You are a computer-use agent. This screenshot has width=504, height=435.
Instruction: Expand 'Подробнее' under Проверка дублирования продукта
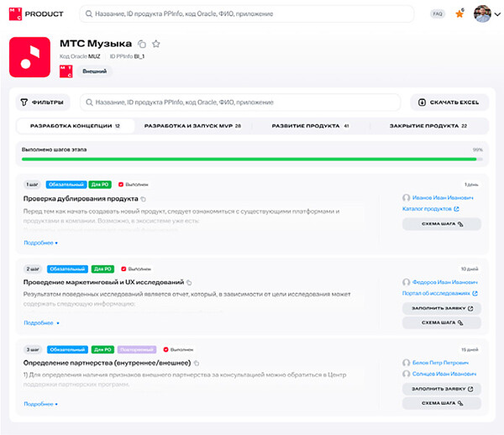(40, 242)
